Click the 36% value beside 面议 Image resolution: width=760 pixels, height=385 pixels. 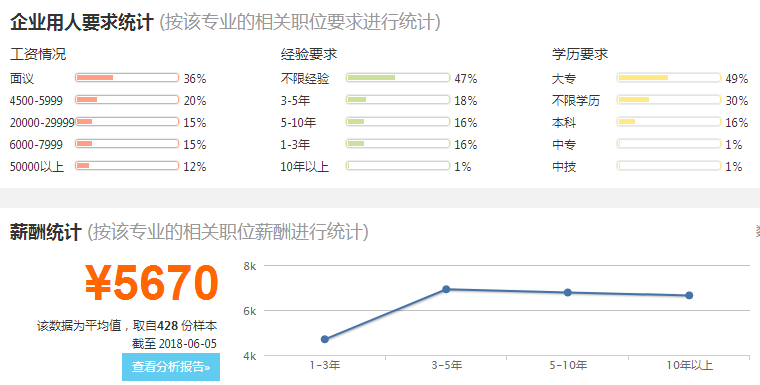[195, 79]
